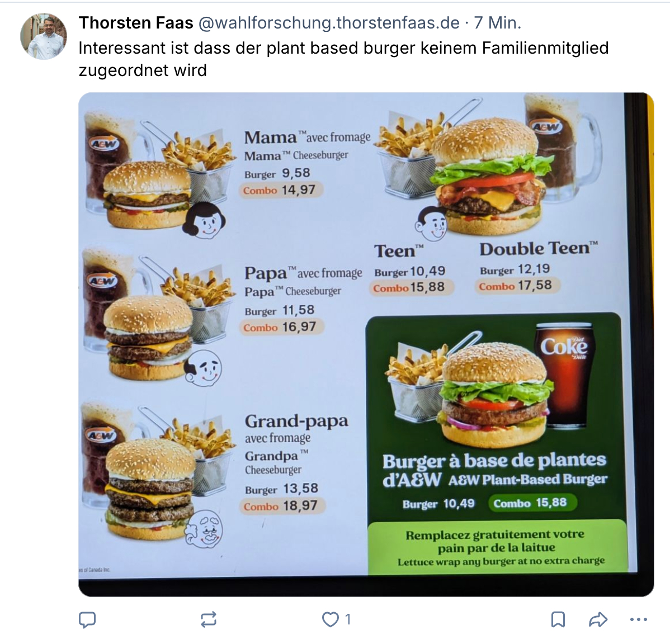Click the Mama face icon in the photo
The height and width of the screenshot is (644, 670).
(x=204, y=221)
